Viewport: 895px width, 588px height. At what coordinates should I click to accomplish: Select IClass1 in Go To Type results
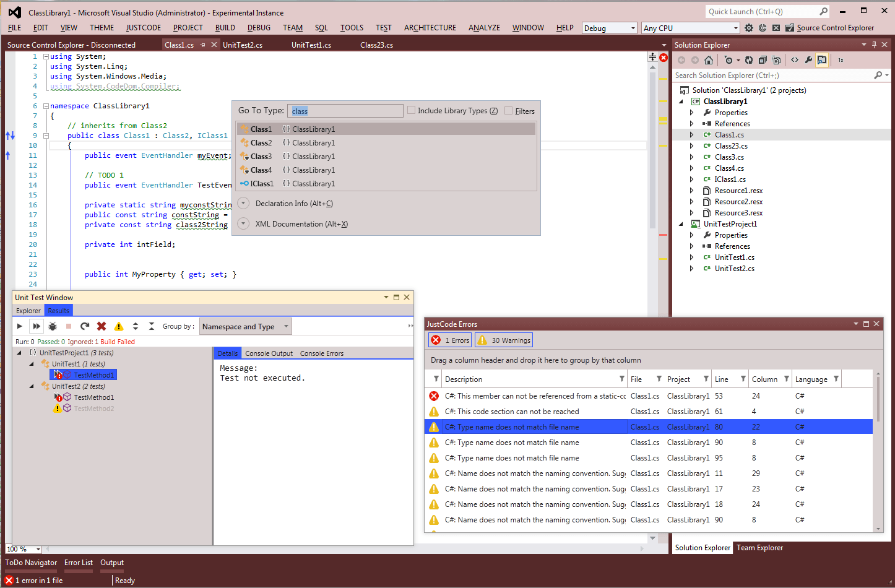point(386,184)
